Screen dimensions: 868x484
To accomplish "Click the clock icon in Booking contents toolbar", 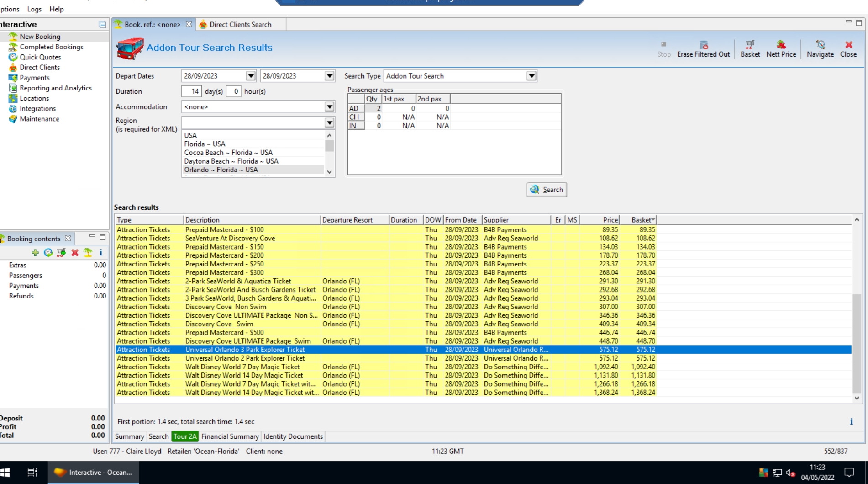I will [48, 252].
